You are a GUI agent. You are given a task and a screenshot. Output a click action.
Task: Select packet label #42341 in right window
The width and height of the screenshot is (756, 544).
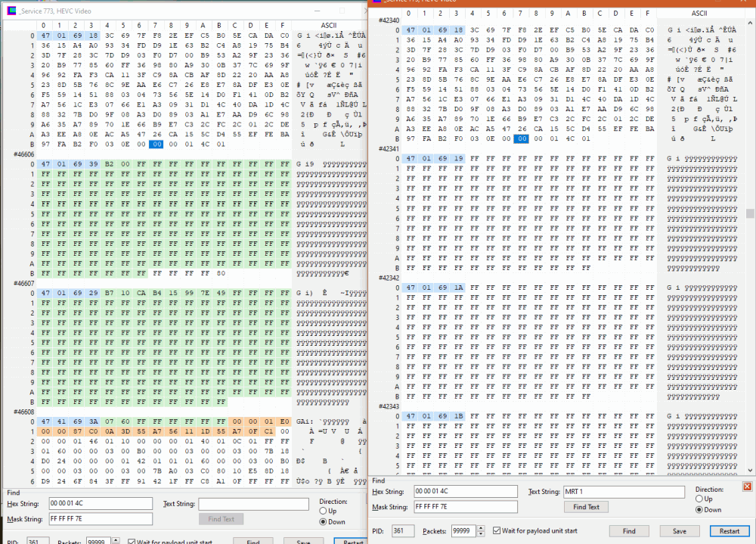point(389,148)
